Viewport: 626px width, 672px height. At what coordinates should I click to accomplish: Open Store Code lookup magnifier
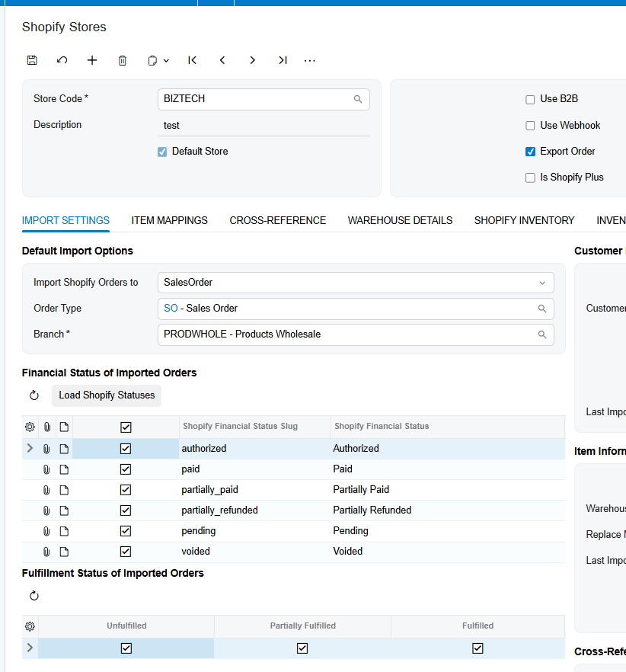point(358,99)
